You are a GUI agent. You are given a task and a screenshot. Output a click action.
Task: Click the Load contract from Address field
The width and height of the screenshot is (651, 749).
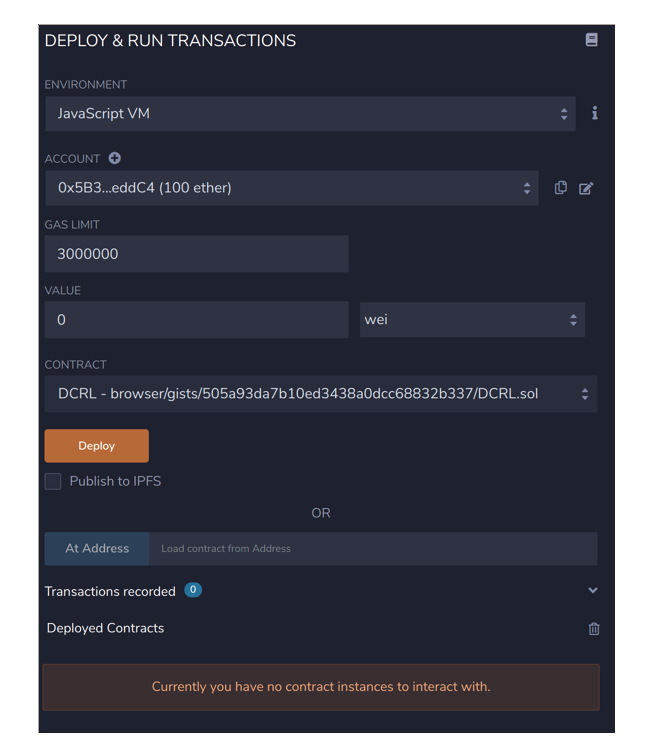click(x=373, y=549)
